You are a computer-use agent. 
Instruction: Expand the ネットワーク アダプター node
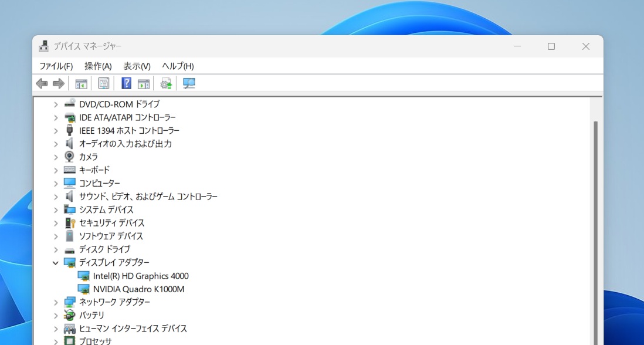coord(56,302)
